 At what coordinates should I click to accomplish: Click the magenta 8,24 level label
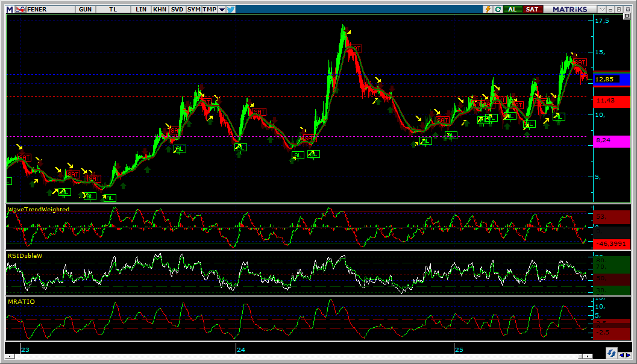(x=611, y=141)
